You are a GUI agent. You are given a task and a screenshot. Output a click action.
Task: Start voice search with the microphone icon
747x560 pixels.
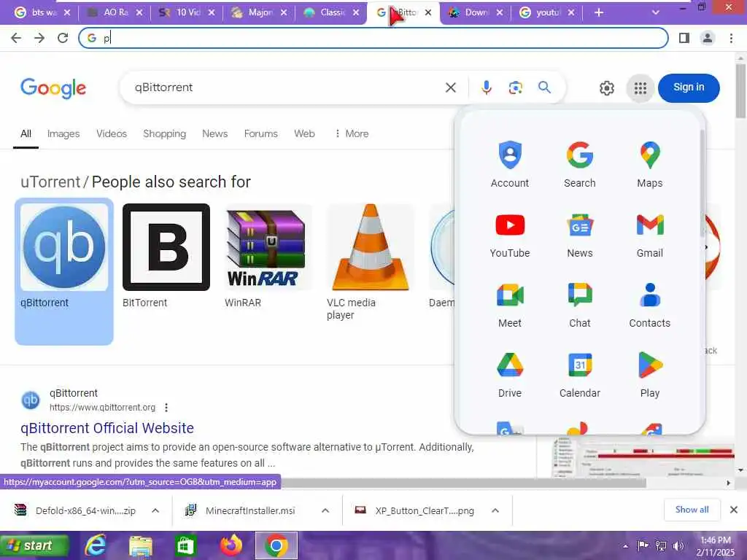pyautogui.click(x=486, y=87)
